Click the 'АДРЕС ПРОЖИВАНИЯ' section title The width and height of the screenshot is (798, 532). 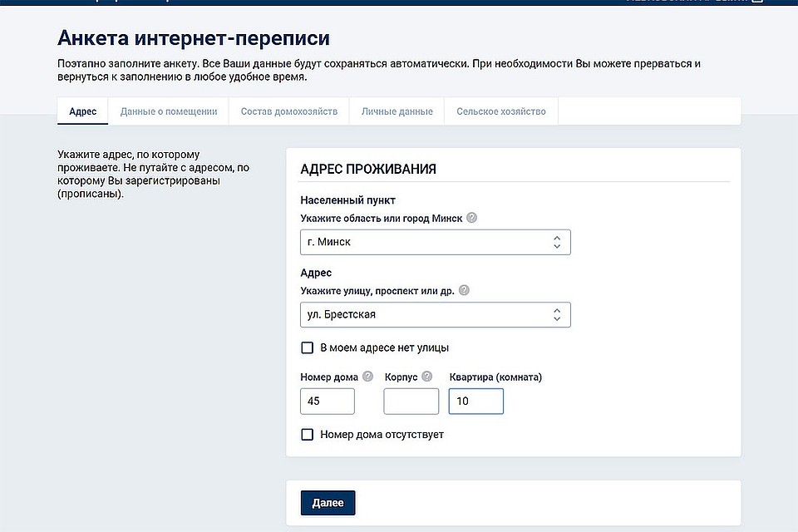coord(368,169)
